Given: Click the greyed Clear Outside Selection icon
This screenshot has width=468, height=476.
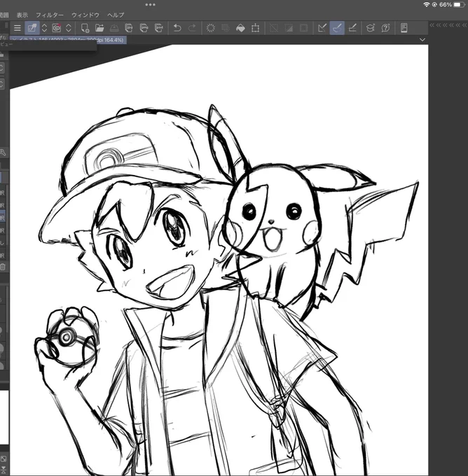Looking at the screenshot, I should tap(226, 28).
